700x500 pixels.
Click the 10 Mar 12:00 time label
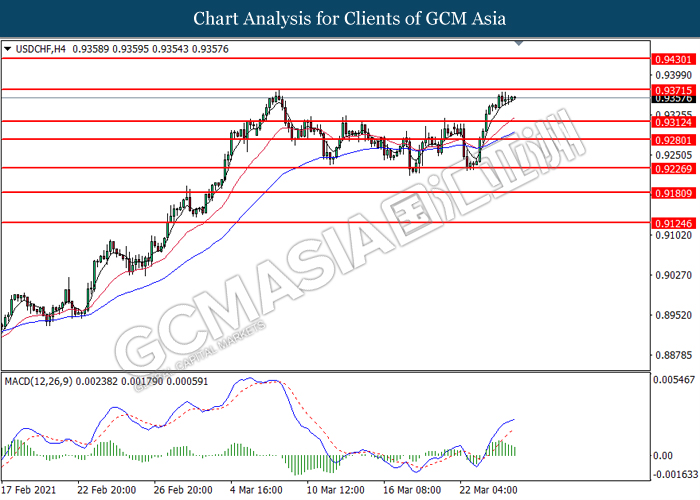(x=336, y=490)
